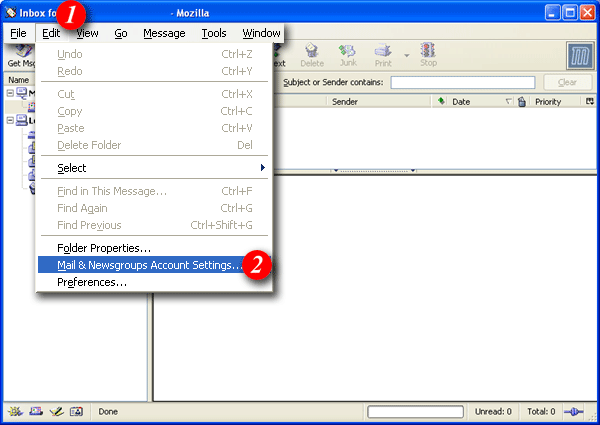
Task: Sort messages by the Sender column header
Action: coord(344,101)
